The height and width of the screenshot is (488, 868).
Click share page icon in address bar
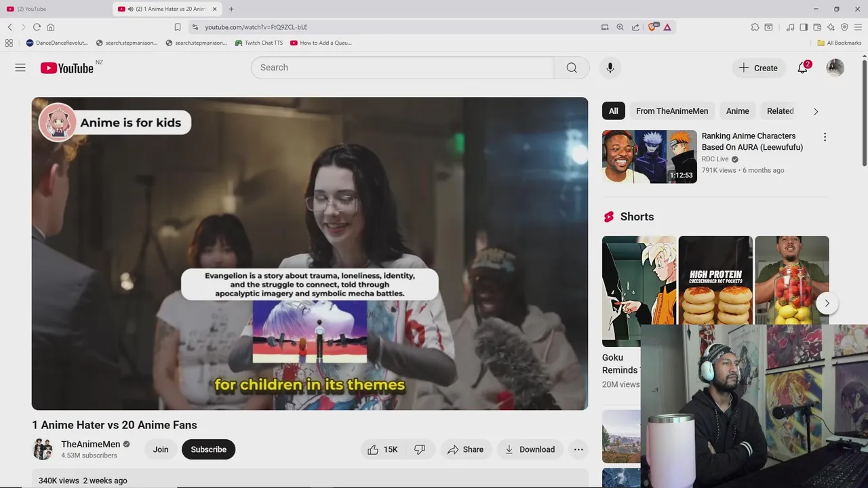pos(635,27)
